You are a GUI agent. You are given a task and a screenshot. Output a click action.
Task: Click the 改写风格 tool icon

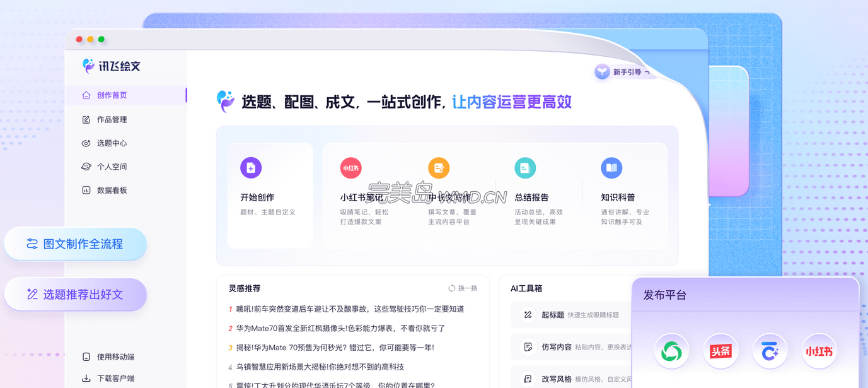click(528, 379)
